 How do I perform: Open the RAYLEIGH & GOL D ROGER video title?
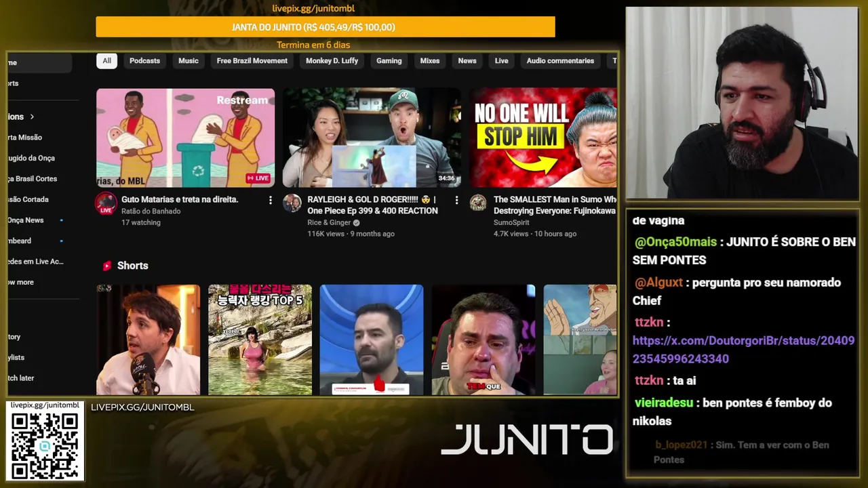(x=373, y=205)
